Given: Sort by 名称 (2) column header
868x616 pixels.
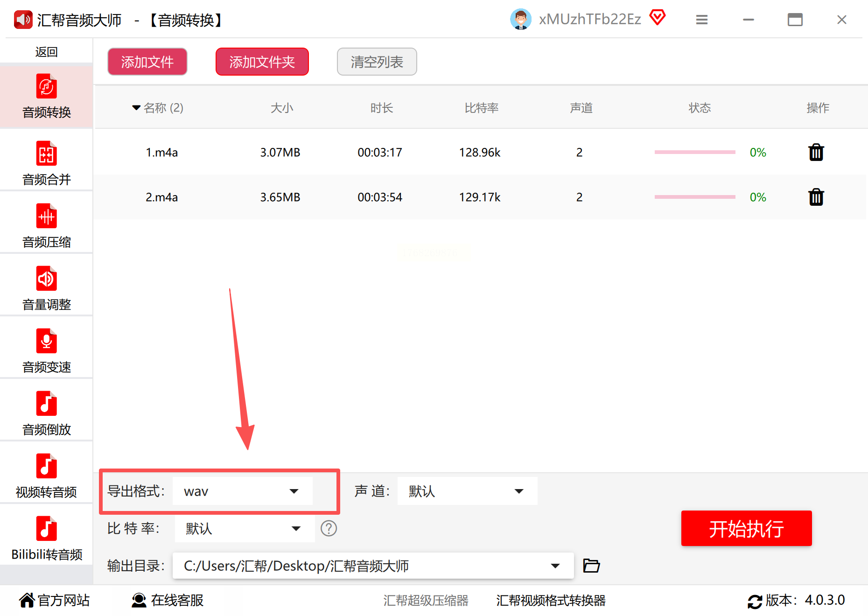Looking at the screenshot, I should click(x=158, y=108).
